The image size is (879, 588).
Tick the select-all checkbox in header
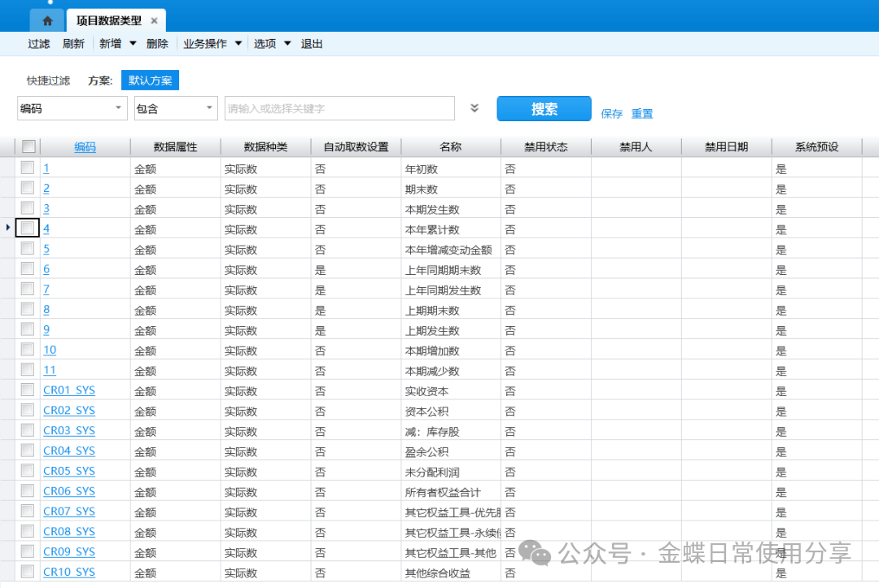(x=28, y=146)
